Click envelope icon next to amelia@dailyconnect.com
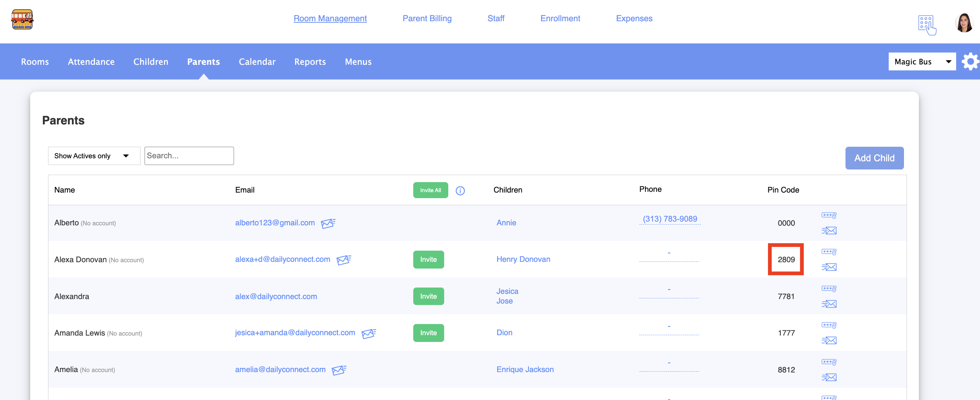This screenshot has width=980, height=400. 339,370
